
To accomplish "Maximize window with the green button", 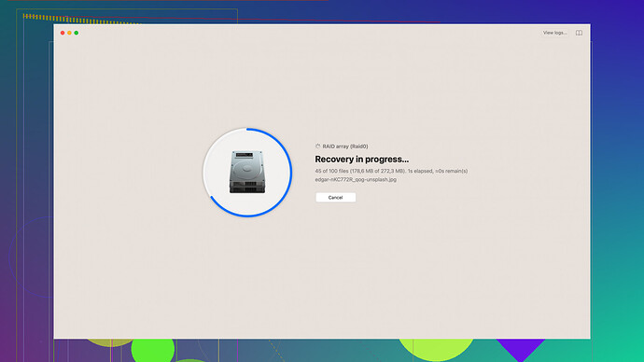I will 77,33.
